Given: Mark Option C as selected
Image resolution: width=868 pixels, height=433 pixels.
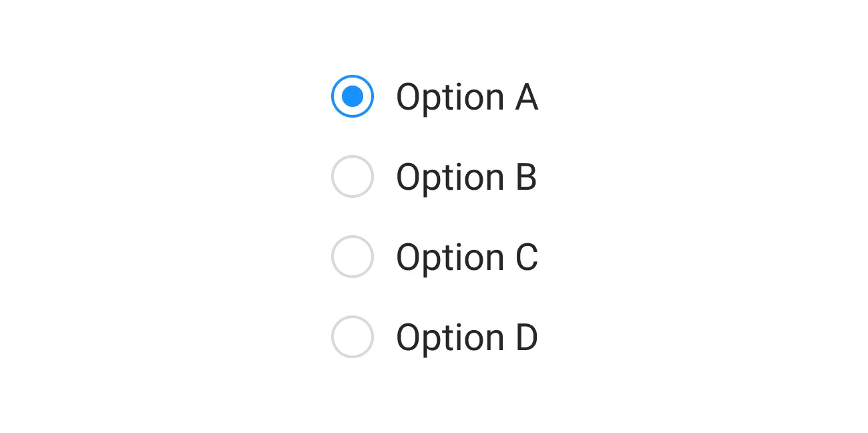Looking at the screenshot, I should (x=353, y=257).
